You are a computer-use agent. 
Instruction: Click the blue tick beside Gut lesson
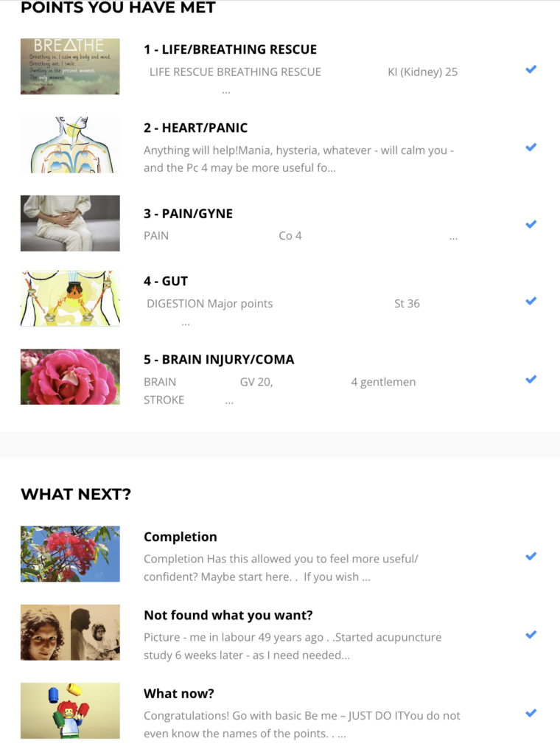[x=531, y=301]
